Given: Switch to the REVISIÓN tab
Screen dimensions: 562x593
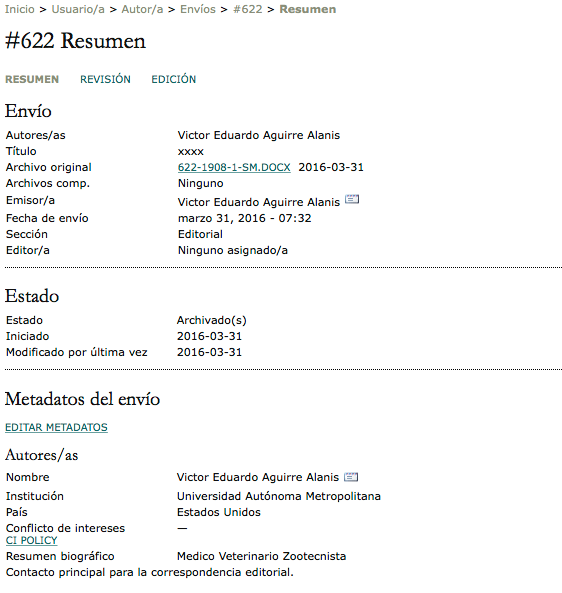Looking at the screenshot, I should [x=105, y=79].
